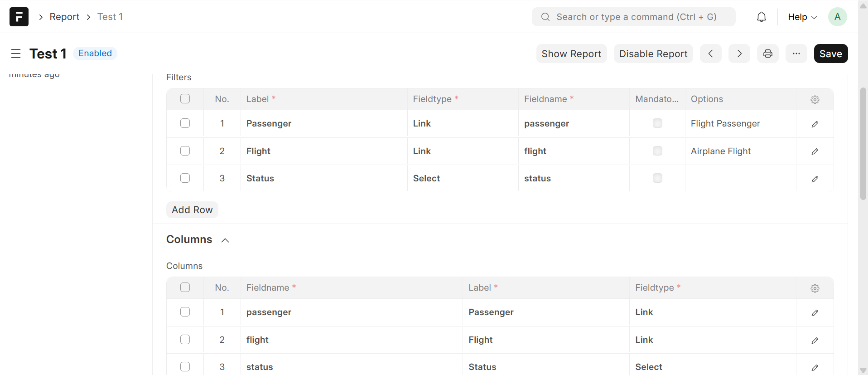Collapse the Columns section
This screenshot has width=868, height=375.
pyautogui.click(x=225, y=240)
